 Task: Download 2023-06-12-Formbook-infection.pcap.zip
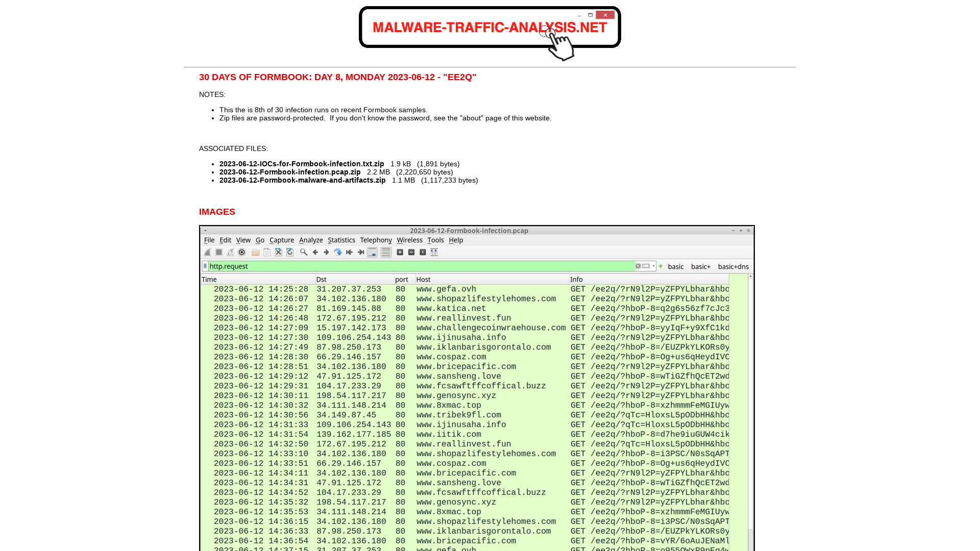pyautogui.click(x=290, y=172)
